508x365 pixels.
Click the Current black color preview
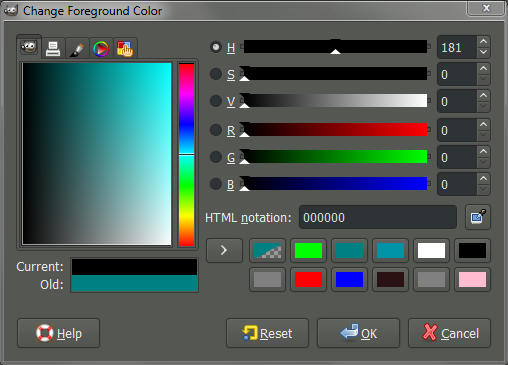click(x=134, y=267)
